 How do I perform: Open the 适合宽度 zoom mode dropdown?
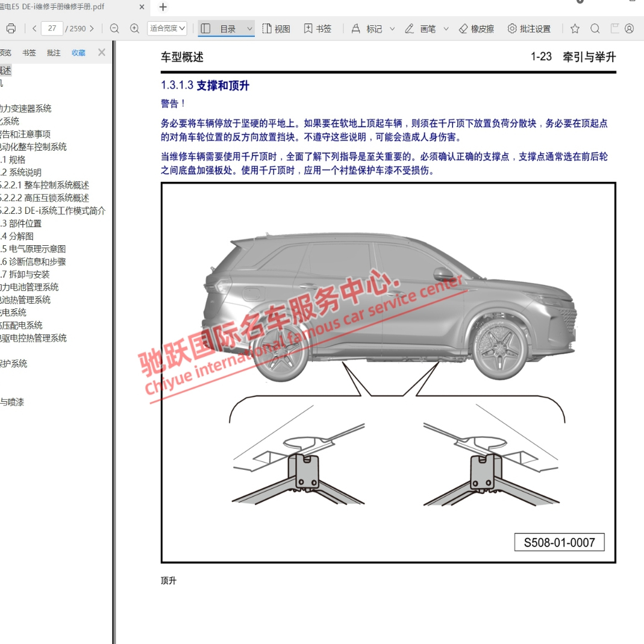(x=167, y=28)
